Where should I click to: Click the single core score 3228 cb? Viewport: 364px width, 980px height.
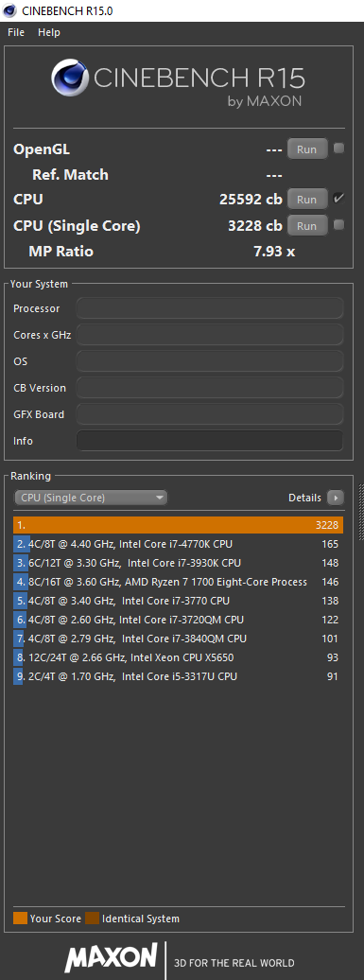[x=255, y=226]
